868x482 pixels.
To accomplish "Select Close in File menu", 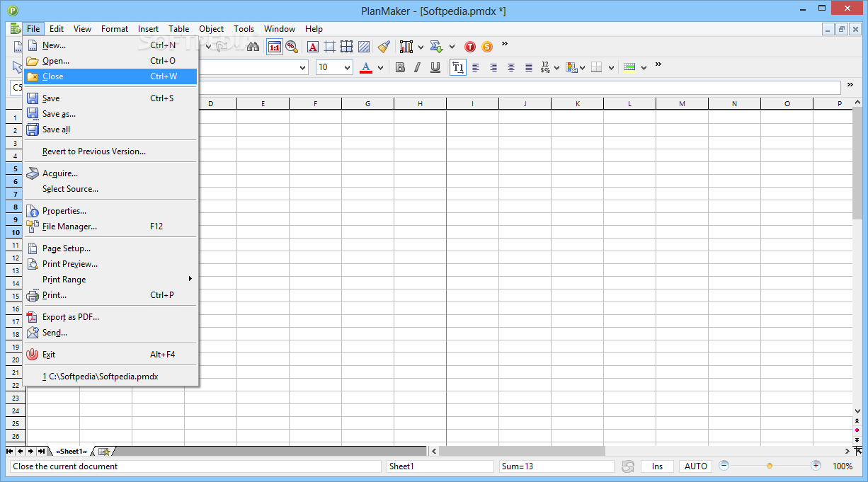I will 110,76.
